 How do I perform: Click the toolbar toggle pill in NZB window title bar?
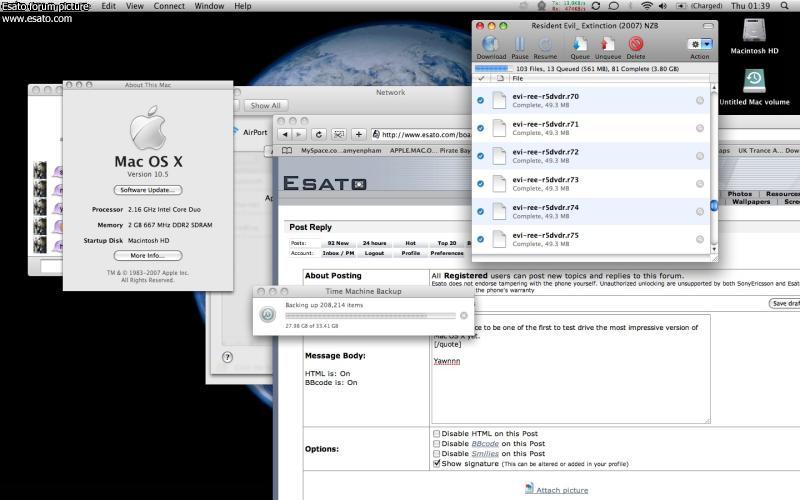pyautogui.click(x=708, y=26)
